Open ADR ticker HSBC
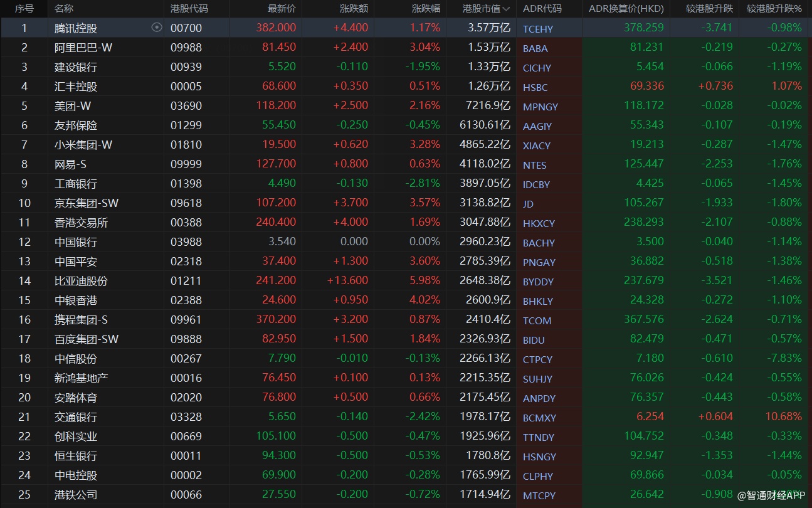The image size is (812, 508). [x=535, y=87]
